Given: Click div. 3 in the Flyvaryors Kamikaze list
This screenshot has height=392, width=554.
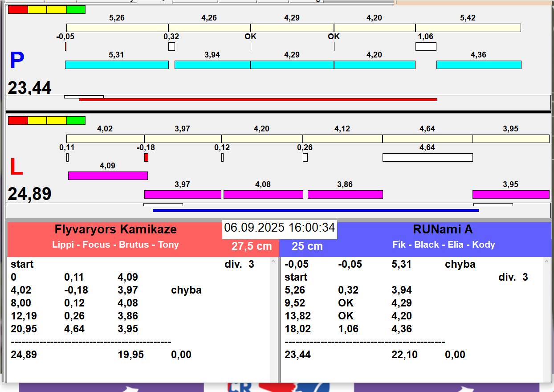Looking at the screenshot, I should 239,264.
